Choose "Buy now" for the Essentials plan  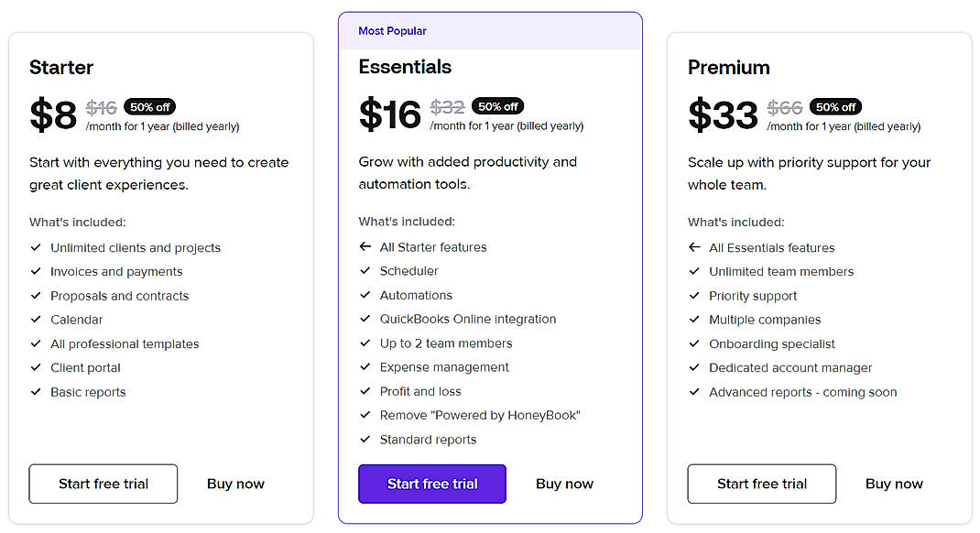564,484
